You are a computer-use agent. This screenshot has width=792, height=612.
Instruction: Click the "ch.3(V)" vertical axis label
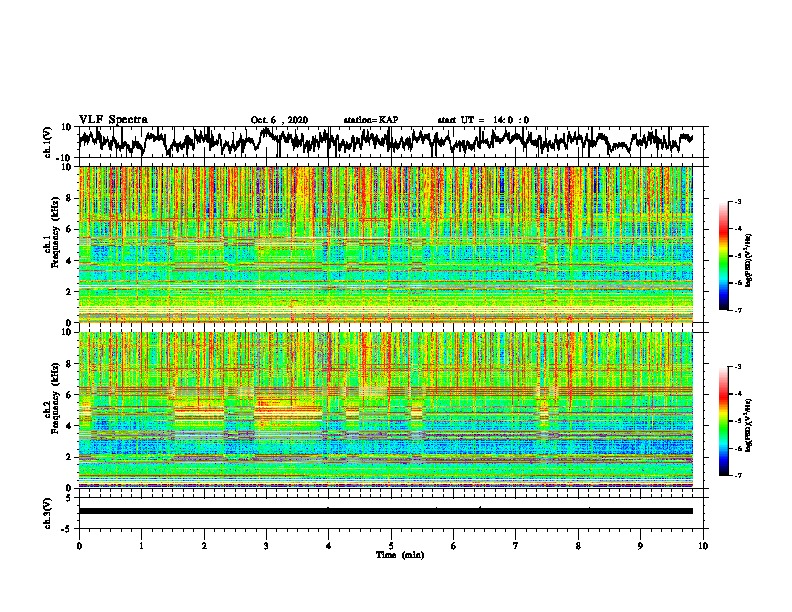point(48,513)
